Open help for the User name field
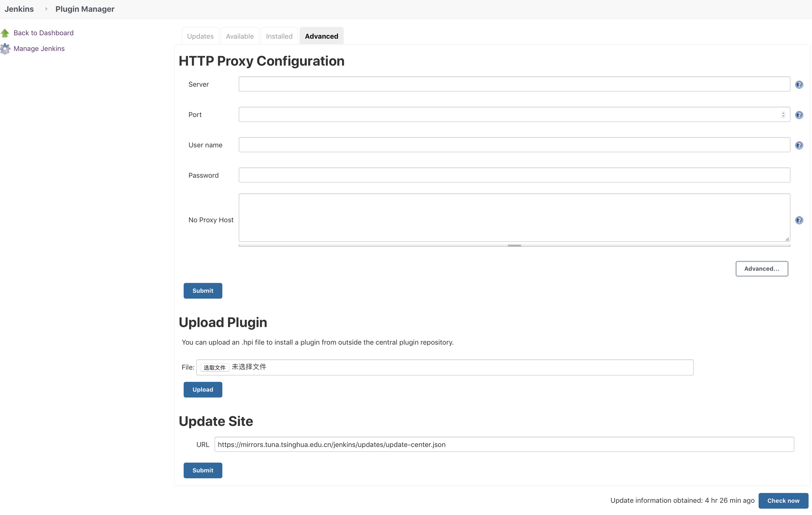Screen dimensions: 812x515 799,145
